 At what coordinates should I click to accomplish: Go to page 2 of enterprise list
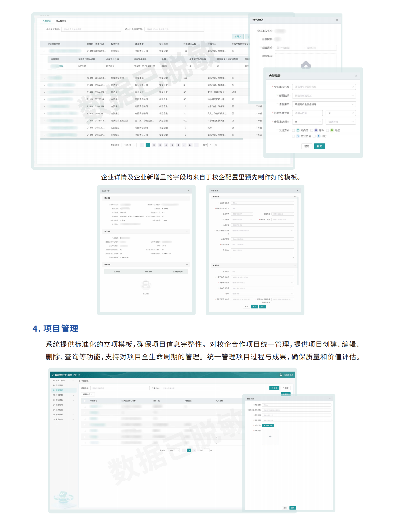click(x=154, y=145)
